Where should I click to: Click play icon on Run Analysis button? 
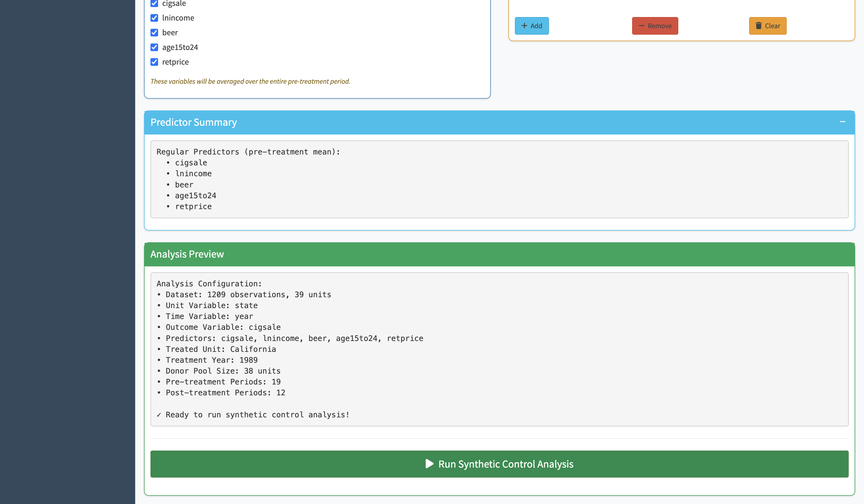429,463
